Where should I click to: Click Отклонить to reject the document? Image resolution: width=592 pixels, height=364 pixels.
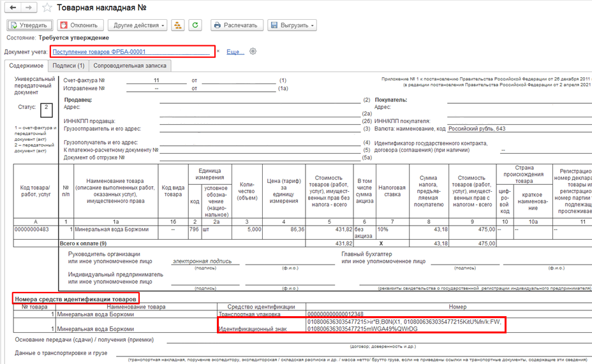pos(80,25)
